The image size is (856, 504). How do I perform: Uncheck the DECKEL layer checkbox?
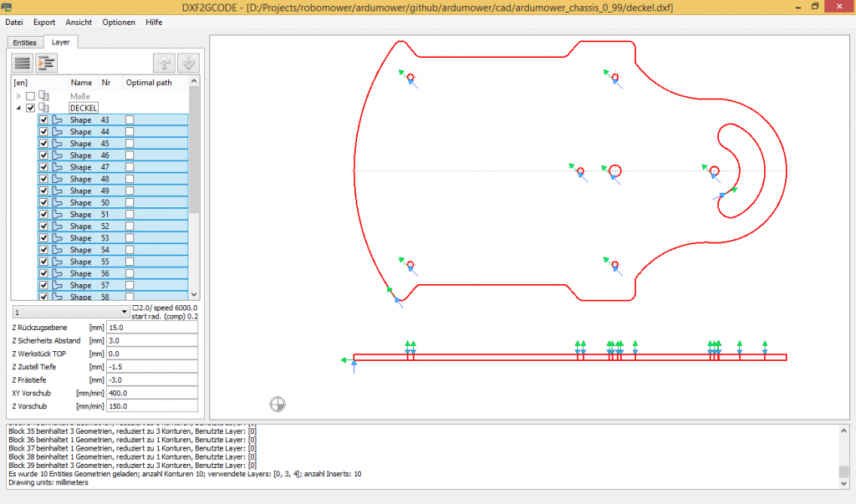coord(30,107)
